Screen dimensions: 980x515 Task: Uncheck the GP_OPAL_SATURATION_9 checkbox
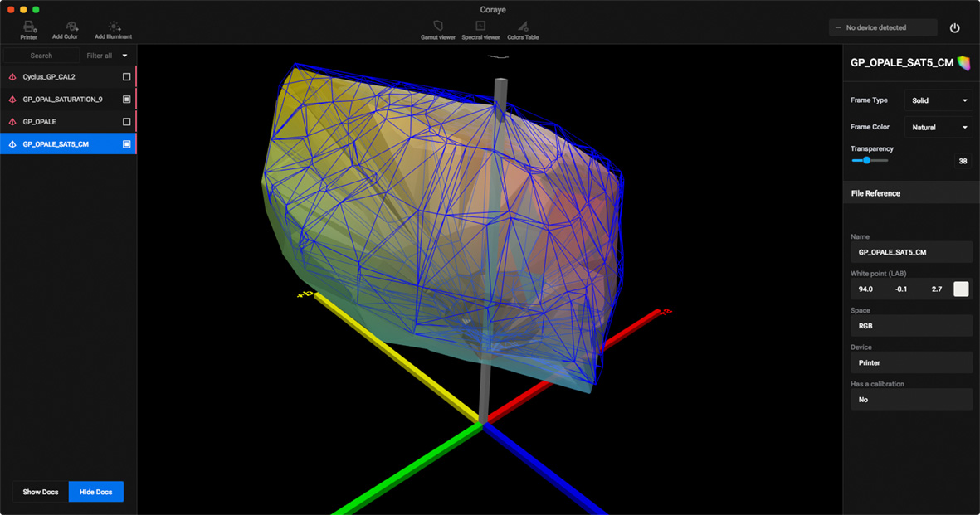[x=127, y=99]
